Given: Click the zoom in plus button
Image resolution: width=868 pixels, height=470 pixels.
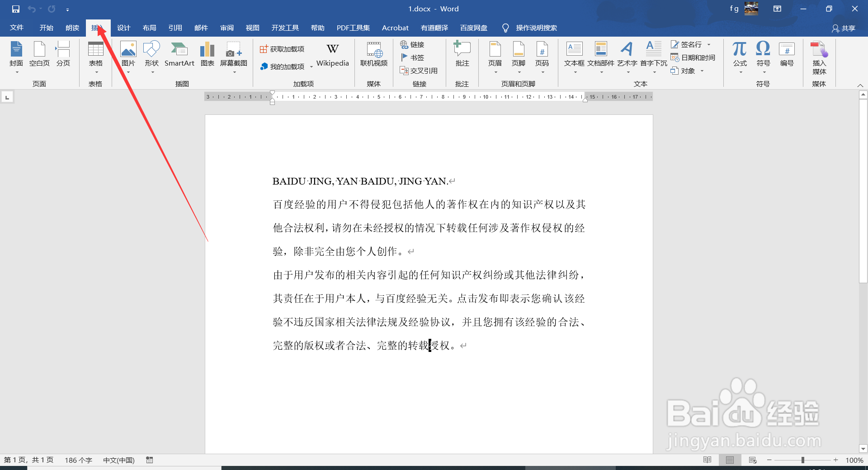Looking at the screenshot, I should pos(836,460).
